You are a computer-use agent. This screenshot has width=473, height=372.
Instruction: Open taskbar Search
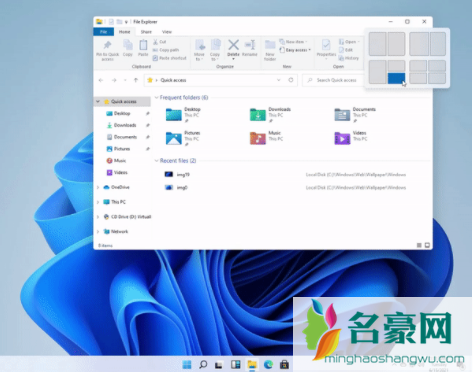pyautogui.click(x=203, y=364)
